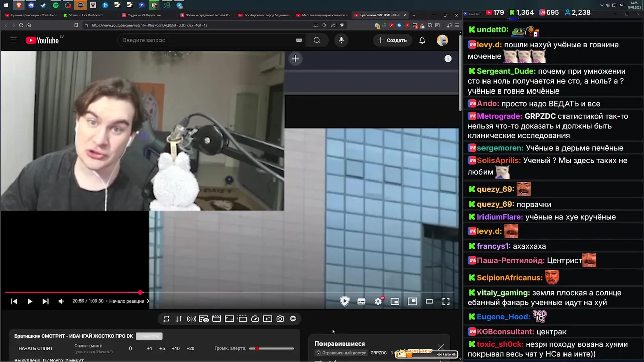644x362 pixels.
Task: Click GRPZDC channel link in playlist panel
Action: (379, 353)
